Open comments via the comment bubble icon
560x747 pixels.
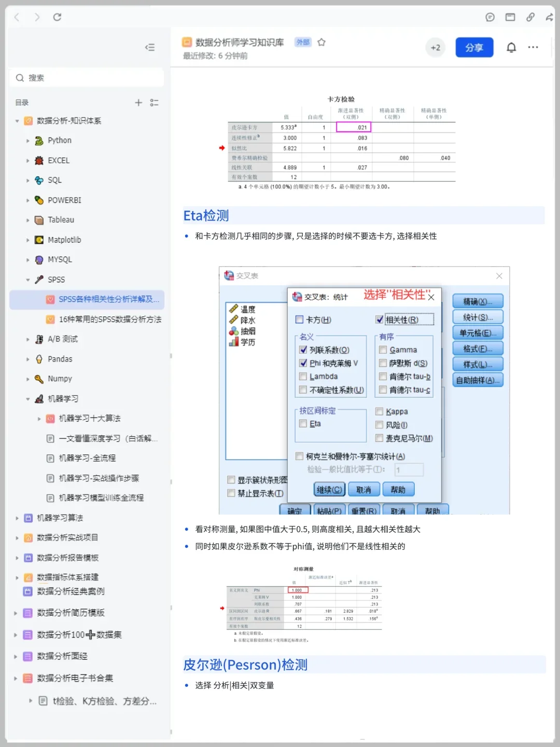click(x=489, y=17)
